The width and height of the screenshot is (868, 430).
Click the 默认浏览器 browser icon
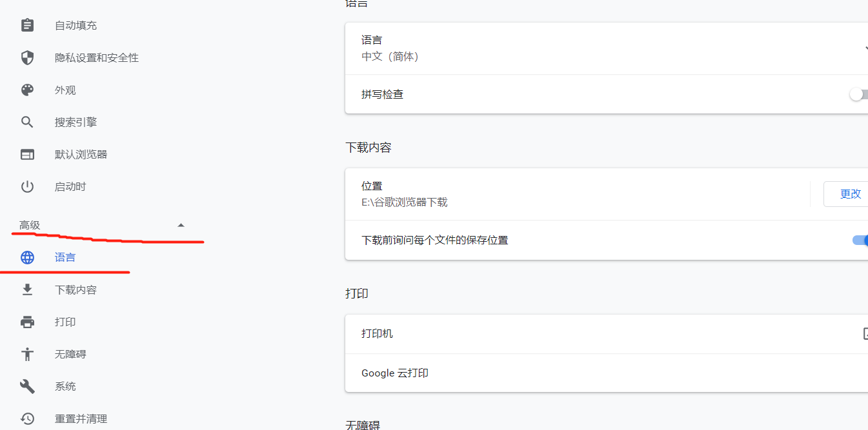coord(27,153)
